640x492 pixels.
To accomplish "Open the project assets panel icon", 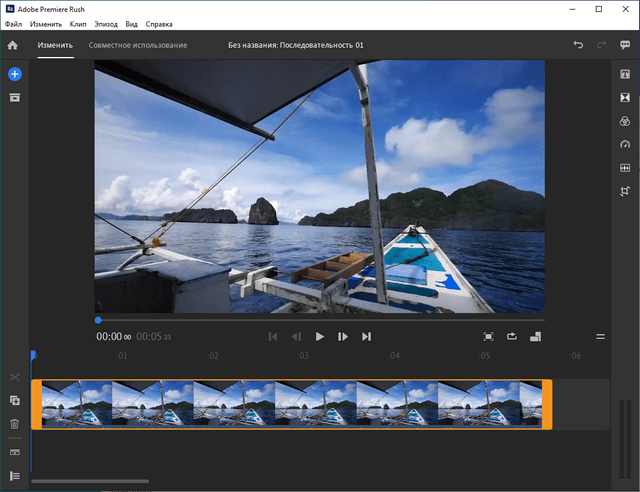I will pos(14,97).
